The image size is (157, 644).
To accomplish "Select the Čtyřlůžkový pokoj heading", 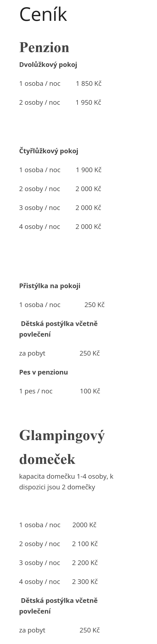I will [49, 151].
